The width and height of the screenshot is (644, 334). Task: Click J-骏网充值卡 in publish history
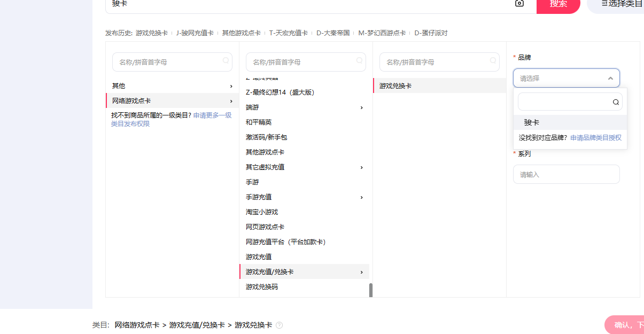[x=195, y=33]
